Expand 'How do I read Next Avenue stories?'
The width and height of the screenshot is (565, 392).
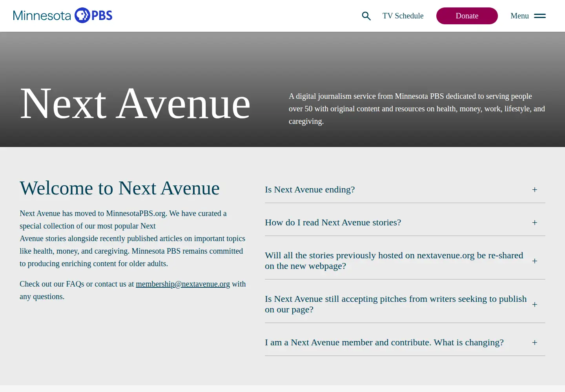click(x=405, y=223)
